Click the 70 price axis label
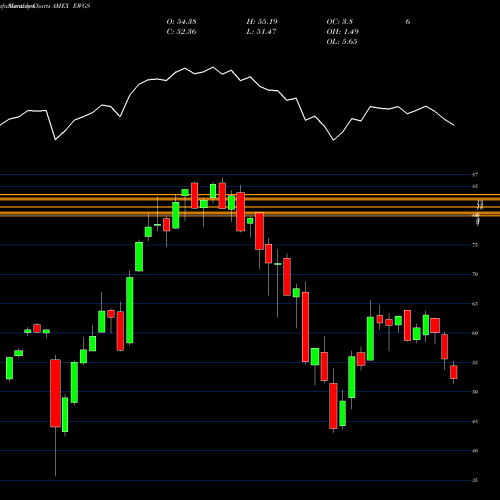Screen dimensions: 500x500 pos(475,274)
